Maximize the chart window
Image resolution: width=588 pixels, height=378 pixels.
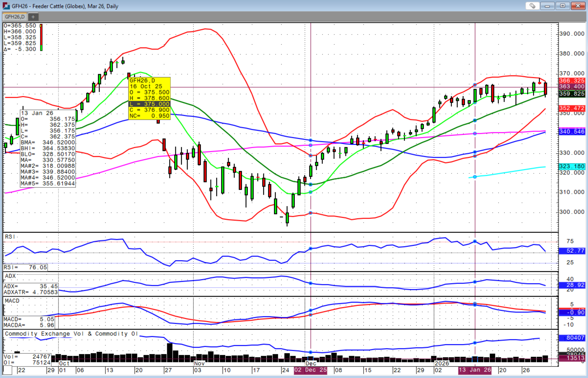click(562, 6)
